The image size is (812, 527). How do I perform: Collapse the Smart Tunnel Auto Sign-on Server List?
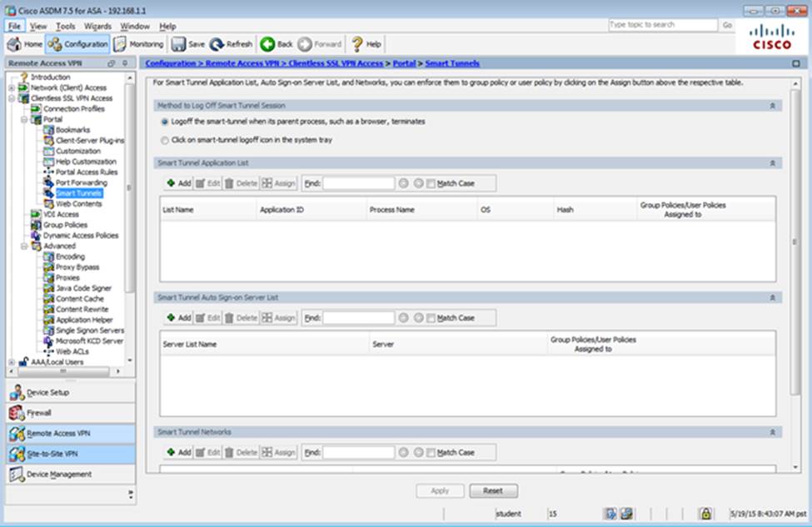coord(772,297)
